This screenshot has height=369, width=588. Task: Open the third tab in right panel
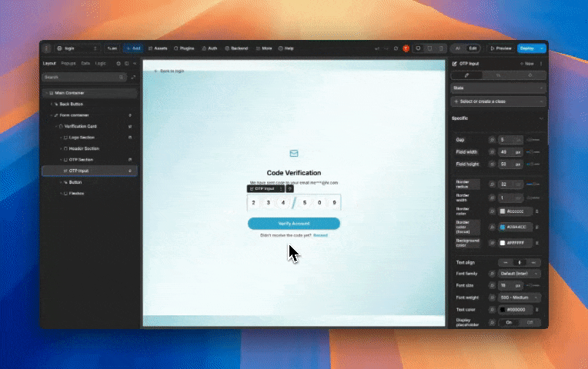point(530,75)
